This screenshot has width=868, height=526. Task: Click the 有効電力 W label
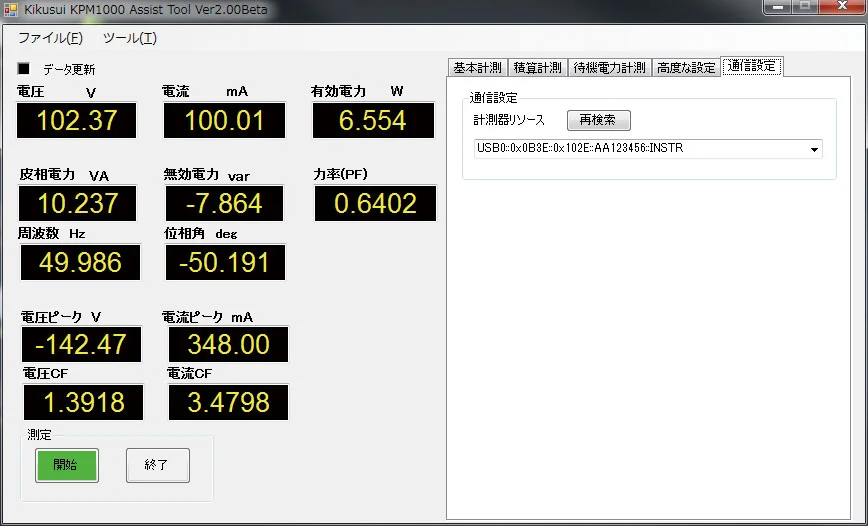(x=357, y=91)
